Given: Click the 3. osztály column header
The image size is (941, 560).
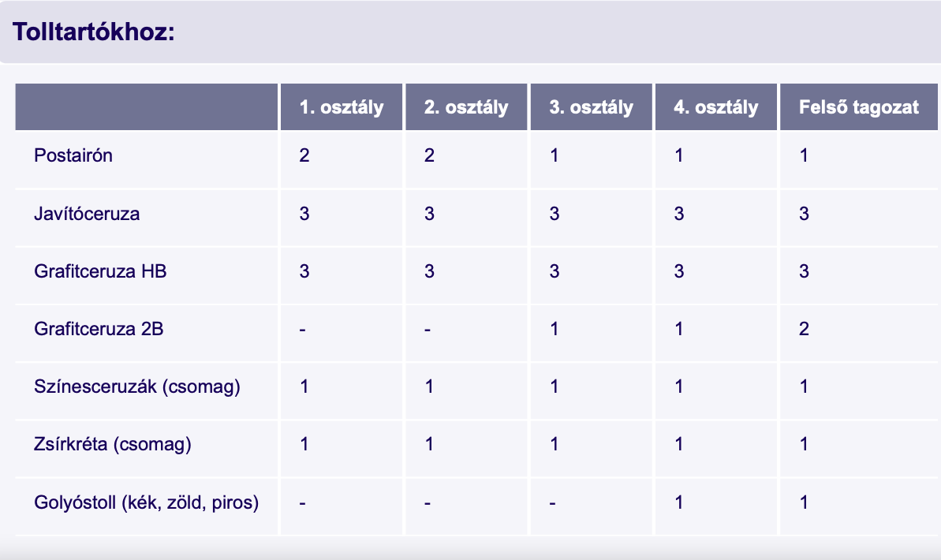Looking at the screenshot, I should click(592, 107).
